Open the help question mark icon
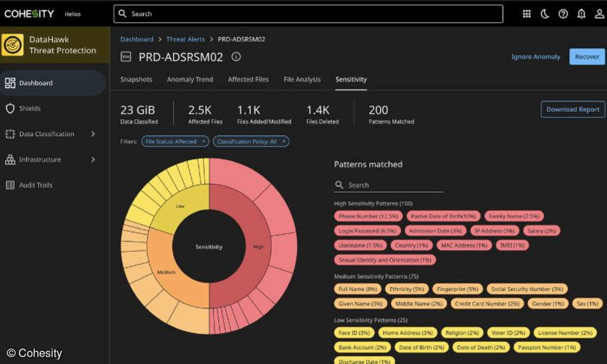Screen dimensions: 607x364 click(x=563, y=14)
